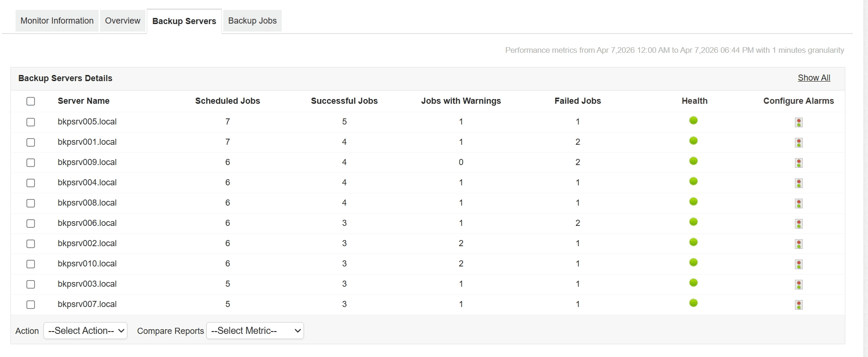
Task: Open Configure Alarms icon for bkpsrv001.local
Action: point(799,143)
